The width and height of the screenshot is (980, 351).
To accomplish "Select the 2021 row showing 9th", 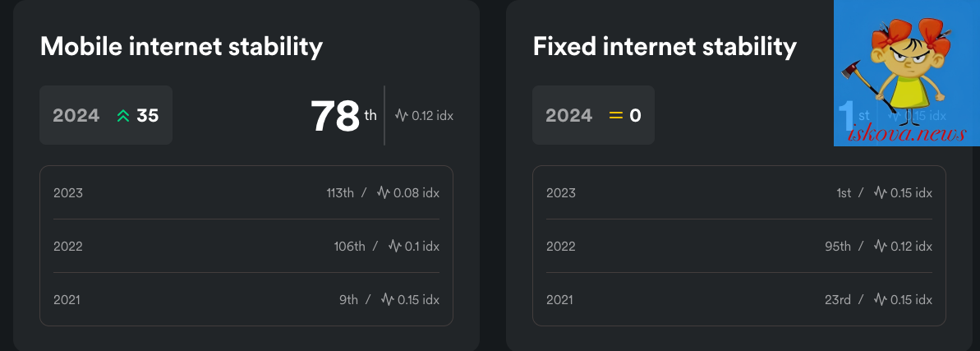I will tap(246, 300).
